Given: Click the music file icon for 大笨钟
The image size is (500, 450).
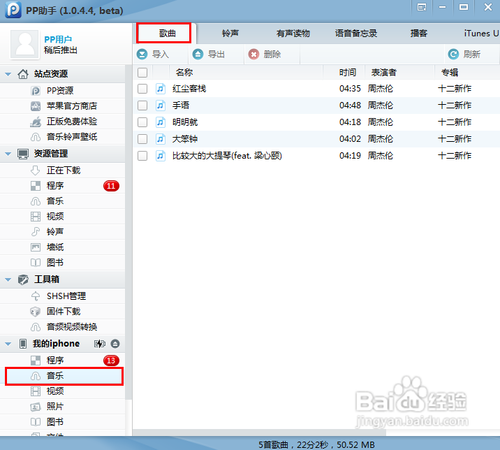Looking at the screenshot, I should 160,139.
